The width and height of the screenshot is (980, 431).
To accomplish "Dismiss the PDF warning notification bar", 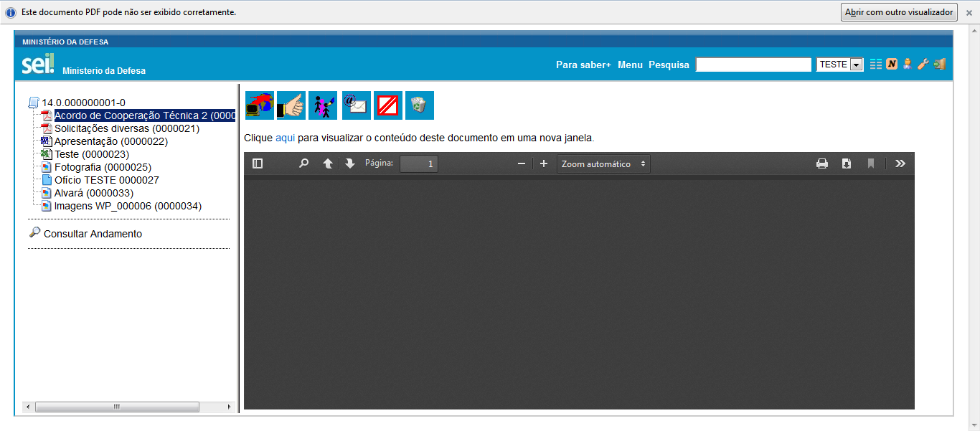I will click(x=969, y=13).
